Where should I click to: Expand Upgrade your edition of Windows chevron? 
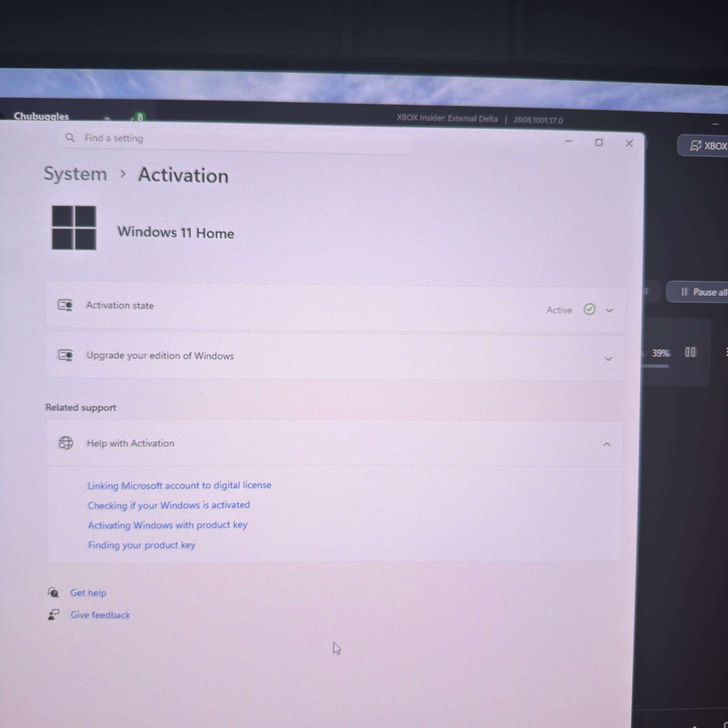(608, 358)
